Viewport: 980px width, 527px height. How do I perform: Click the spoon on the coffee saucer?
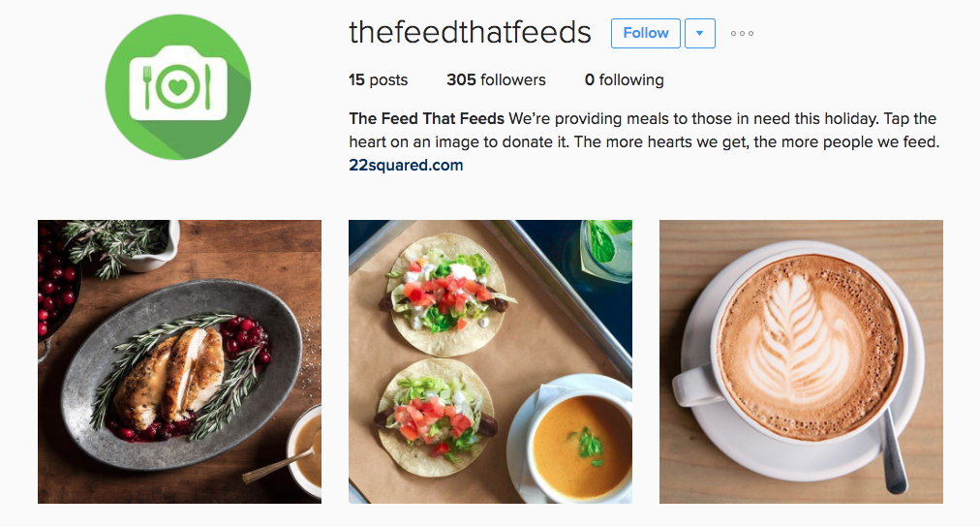(x=894, y=450)
